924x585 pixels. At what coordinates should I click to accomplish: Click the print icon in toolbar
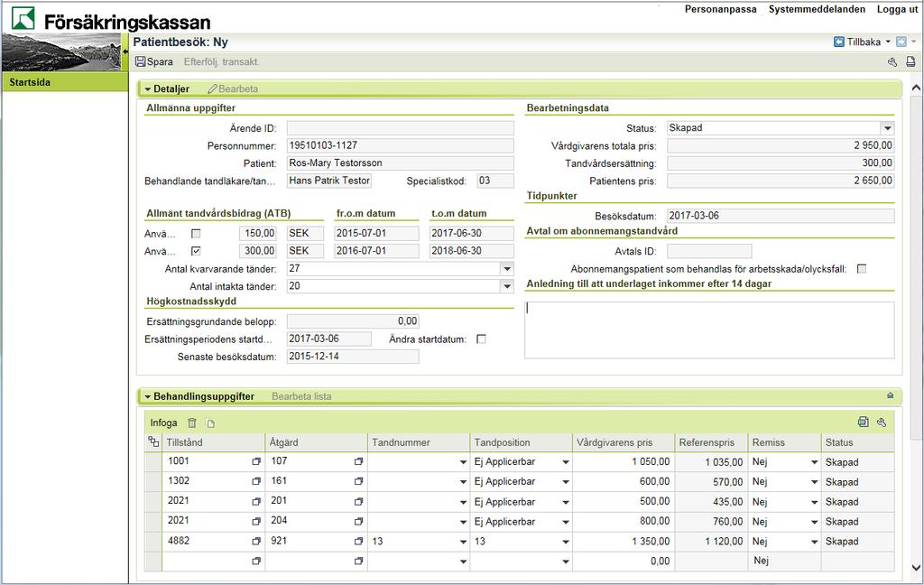coord(910,61)
